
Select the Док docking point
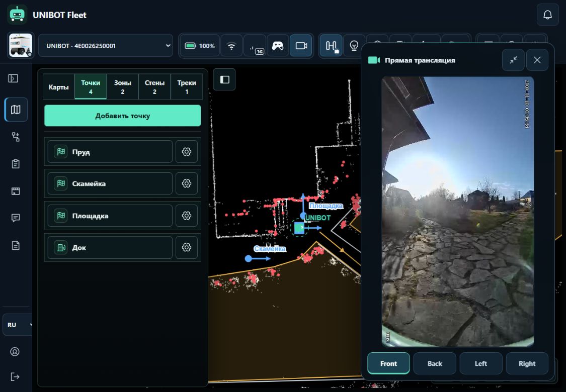coord(110,247)
